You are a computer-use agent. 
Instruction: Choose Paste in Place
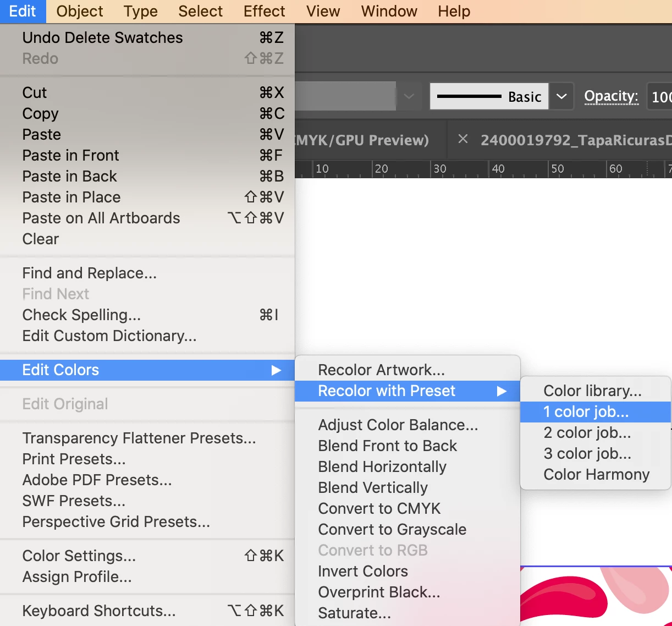(147, 197)
